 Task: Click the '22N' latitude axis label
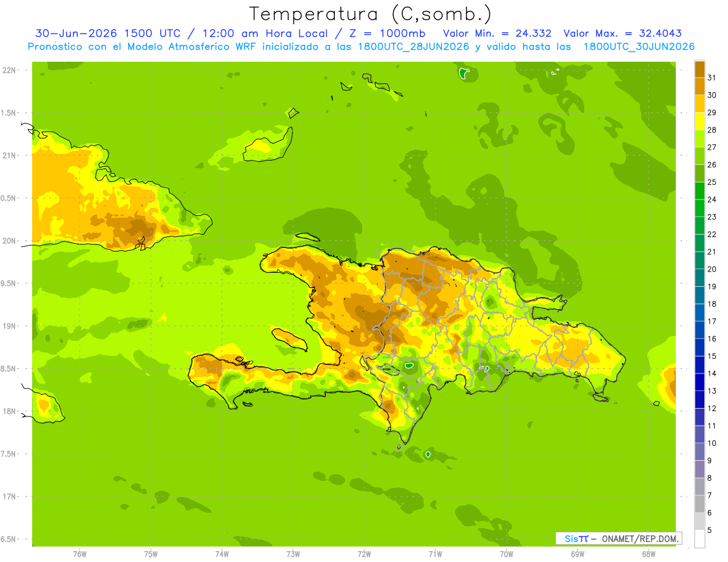click(x=10, y=70)
